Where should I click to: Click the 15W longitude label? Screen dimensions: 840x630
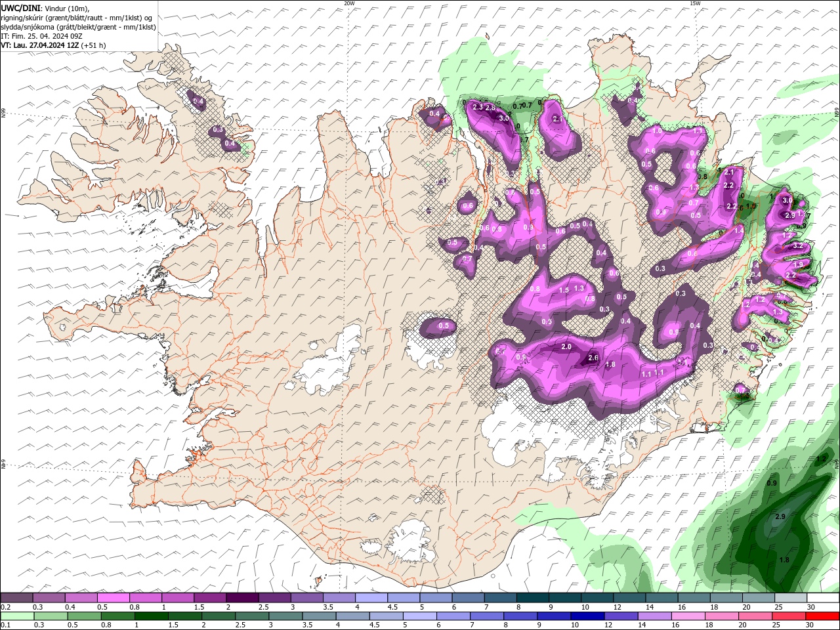695,3
